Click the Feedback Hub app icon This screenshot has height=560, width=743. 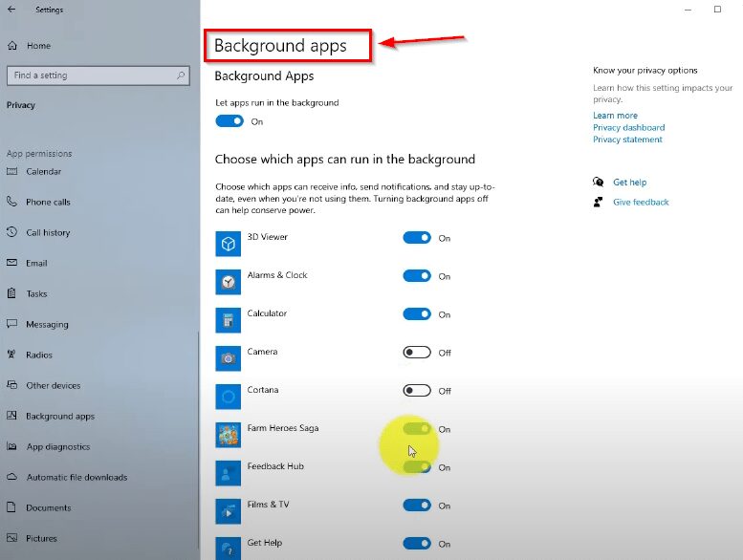pos(228,473)
